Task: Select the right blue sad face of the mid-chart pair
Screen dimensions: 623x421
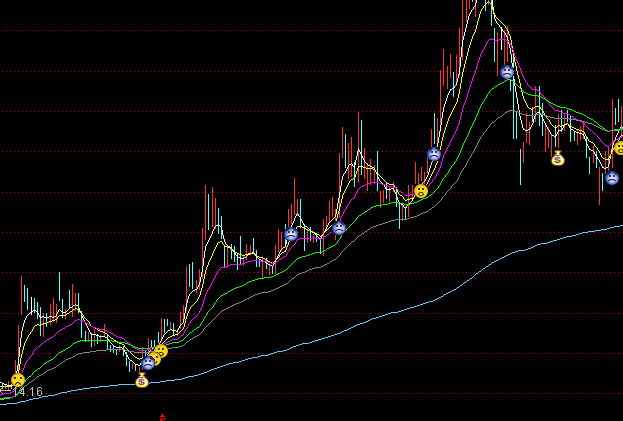Action: coord(339,228)
